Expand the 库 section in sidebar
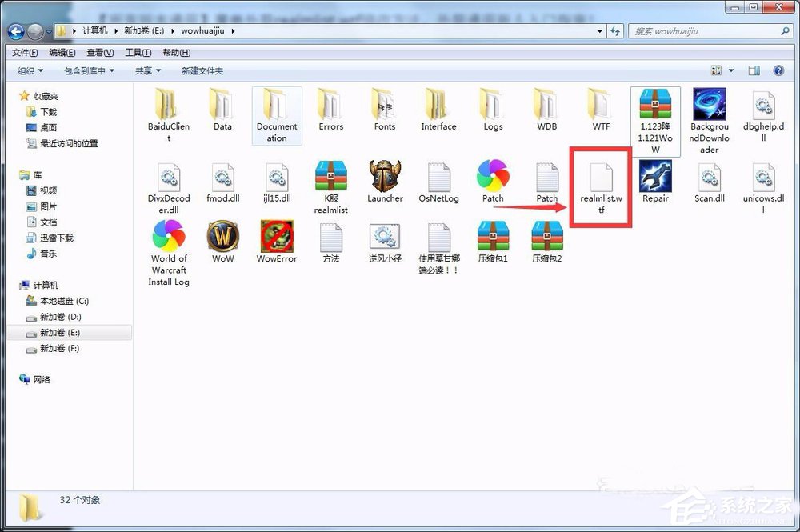 18,174
